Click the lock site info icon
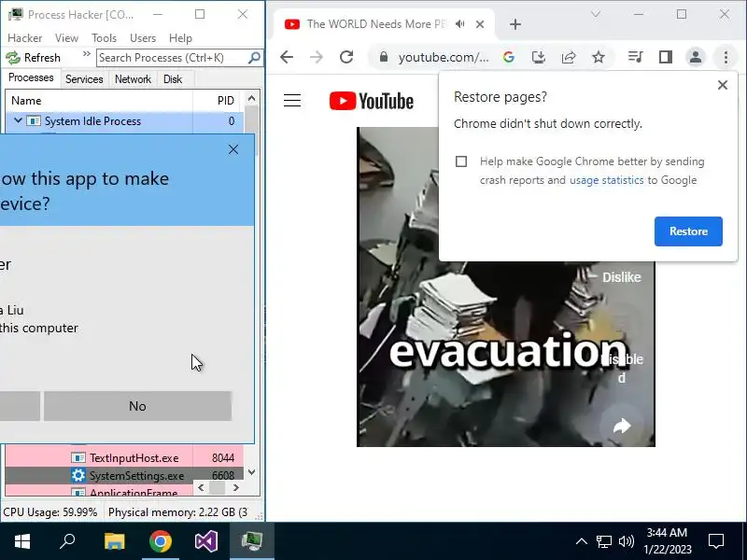Image resolution: width=747 pixels, height=560 pixels. point(384,57)
